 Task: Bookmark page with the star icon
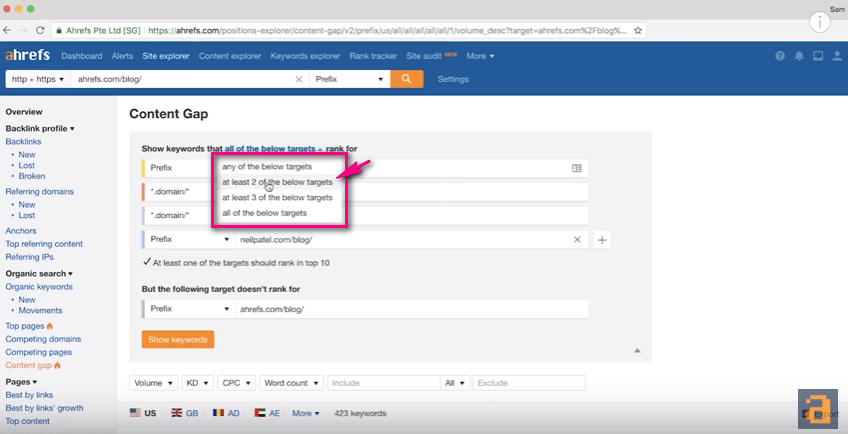tap(638, 30)
